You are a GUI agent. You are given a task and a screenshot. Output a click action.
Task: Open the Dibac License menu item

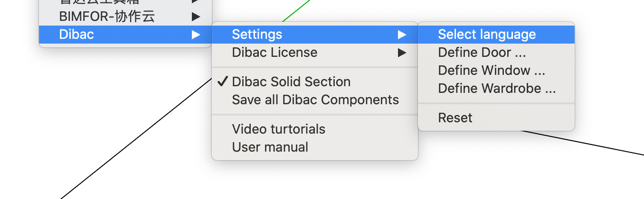click(x=275, y=52)
